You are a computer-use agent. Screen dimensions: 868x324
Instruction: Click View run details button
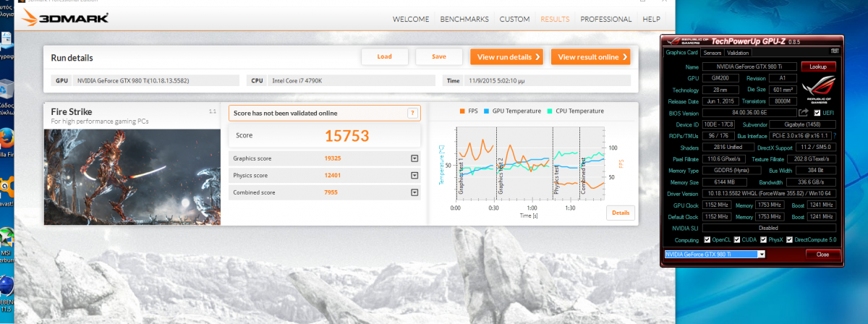(506, 56)
